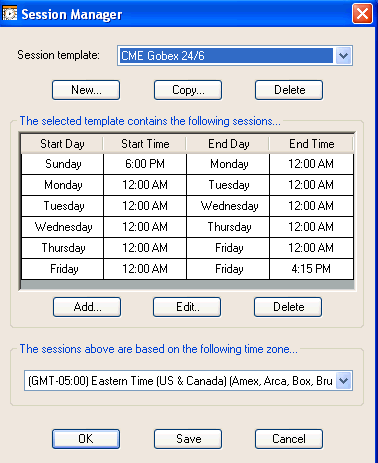Add a new session with Add...
The image size is (378, 463).
(x=87, y=307)
